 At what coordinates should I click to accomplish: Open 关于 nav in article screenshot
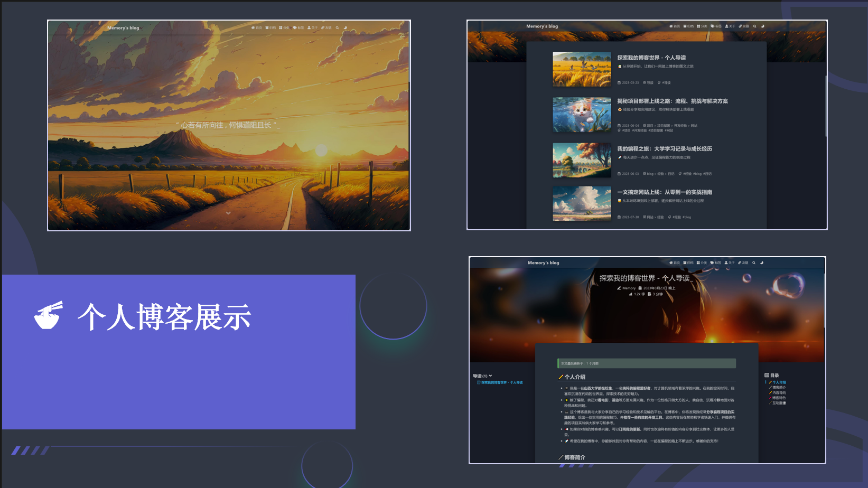click(730, 262)
